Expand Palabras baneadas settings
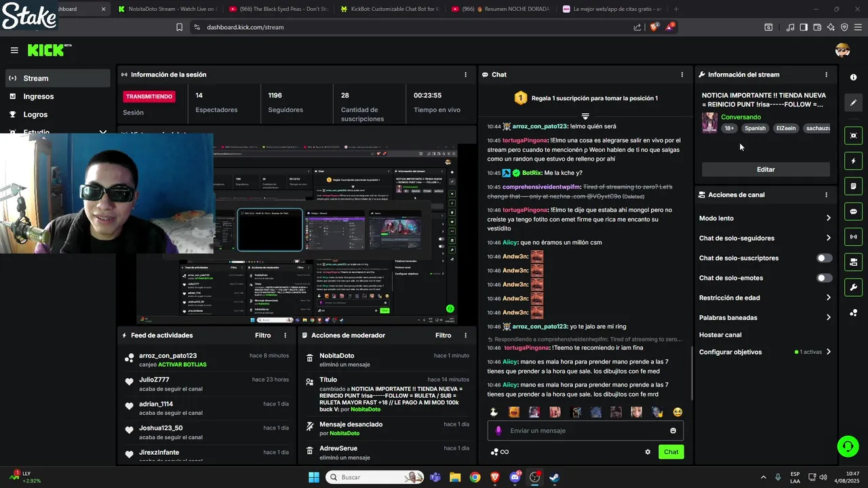Viewport: 868px width, 488px height. coord(828,317)
